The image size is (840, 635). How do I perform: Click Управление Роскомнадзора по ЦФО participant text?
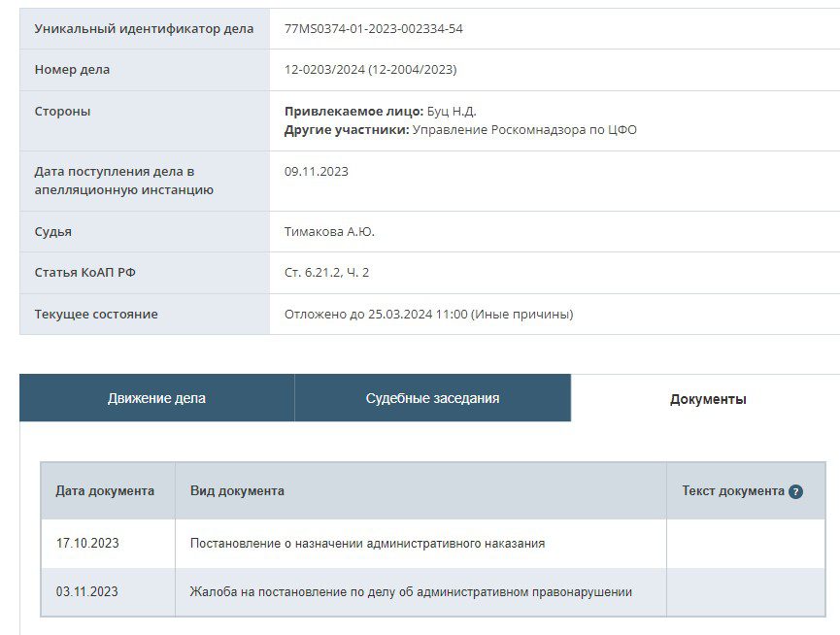524,130
